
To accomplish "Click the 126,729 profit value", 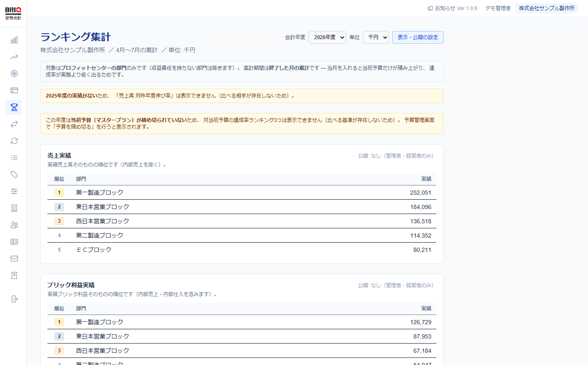I will [421, 322].
